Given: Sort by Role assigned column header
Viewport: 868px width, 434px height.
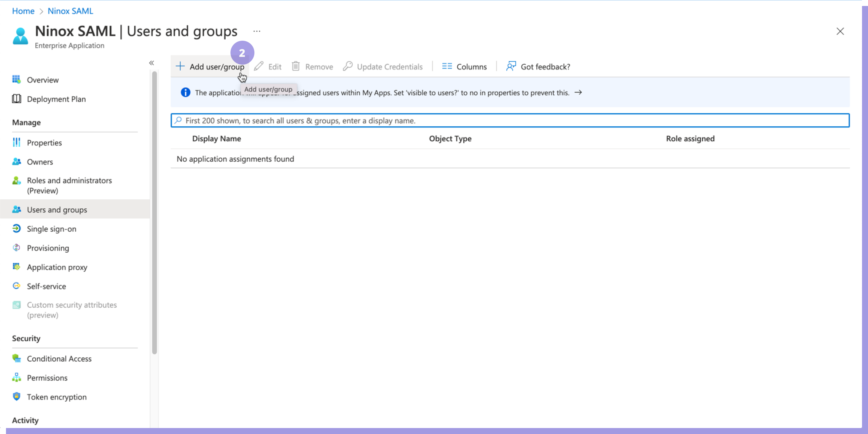Looking at the screenshot, I should (x=690, y=139).
